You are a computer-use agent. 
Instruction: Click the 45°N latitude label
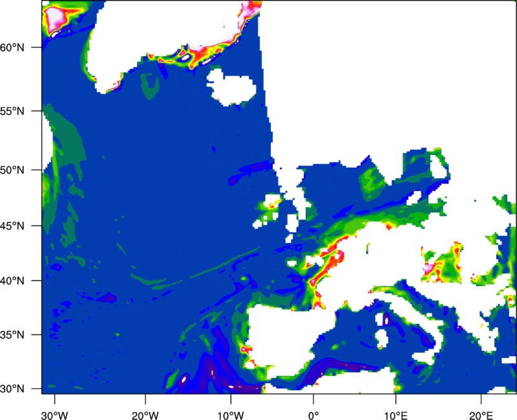pos(12,226)
